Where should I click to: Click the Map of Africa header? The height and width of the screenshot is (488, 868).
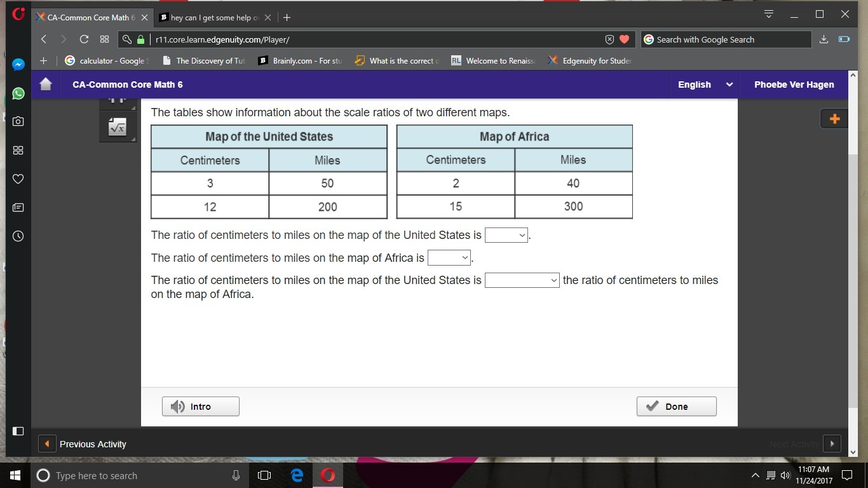pos(515,137)
